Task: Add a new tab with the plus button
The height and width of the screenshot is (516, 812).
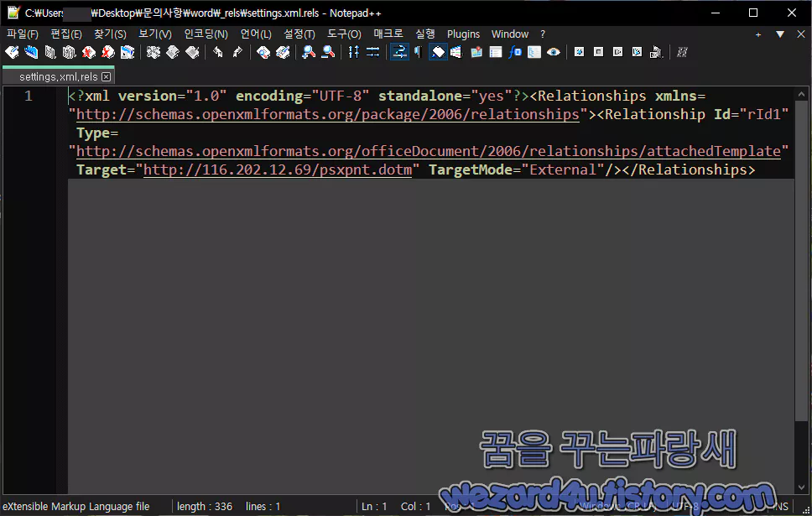Action: [758, 34]
